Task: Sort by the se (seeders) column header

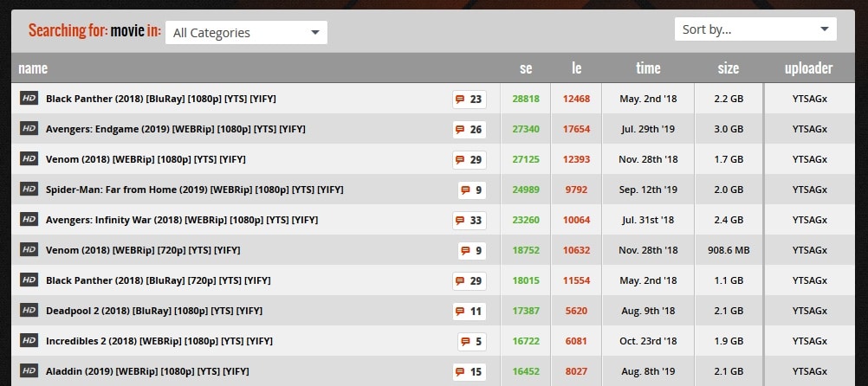Action: [x=526, y=68]
